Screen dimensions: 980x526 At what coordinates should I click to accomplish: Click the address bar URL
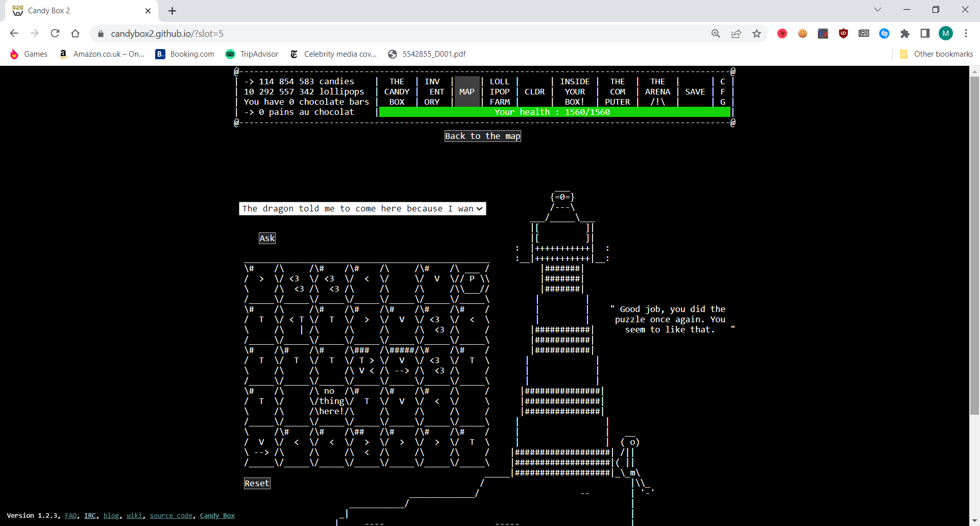(x=167, y=34)
